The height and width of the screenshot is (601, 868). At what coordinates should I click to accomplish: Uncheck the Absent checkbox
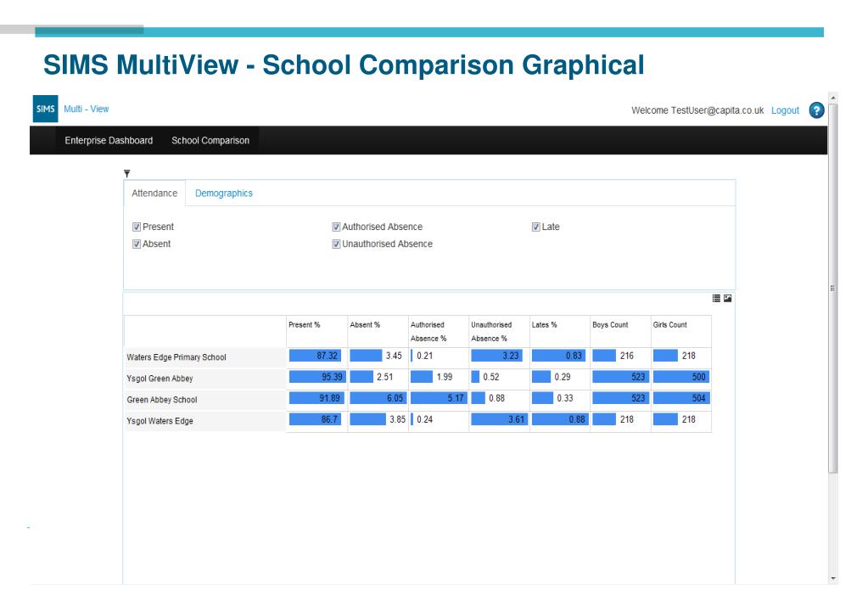[x=136, y=244]
